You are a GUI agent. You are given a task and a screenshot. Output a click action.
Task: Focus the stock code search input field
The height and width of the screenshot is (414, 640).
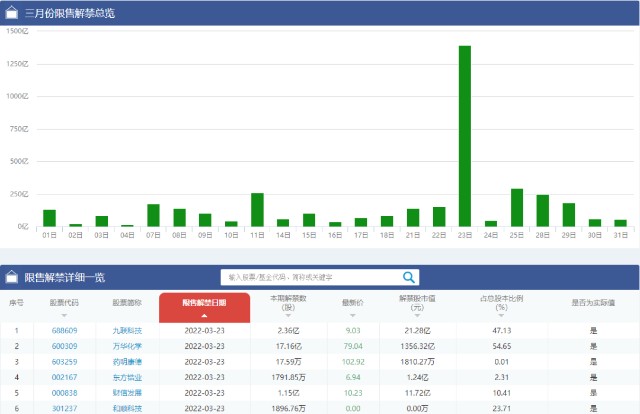coord(311,278)
